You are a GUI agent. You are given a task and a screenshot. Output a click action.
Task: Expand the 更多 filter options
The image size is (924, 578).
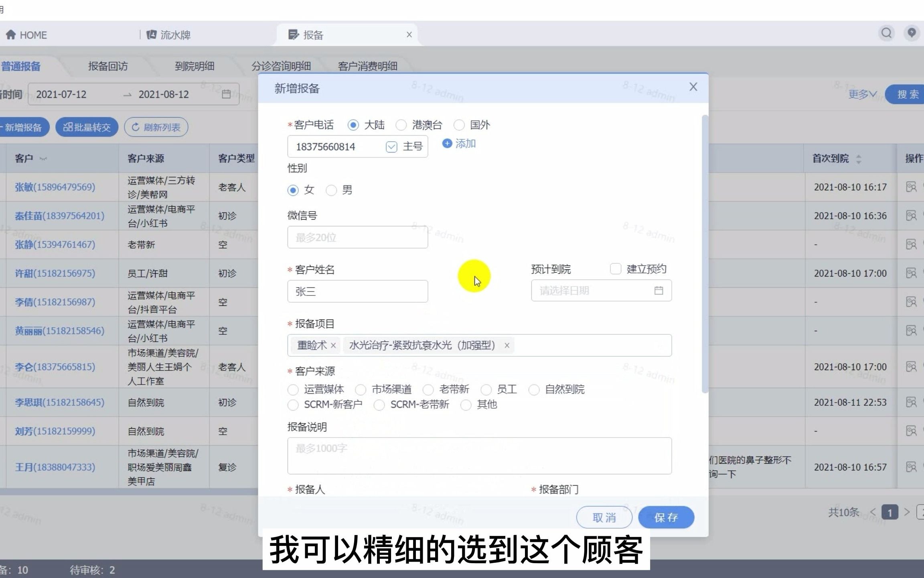(x=862, y=94)
